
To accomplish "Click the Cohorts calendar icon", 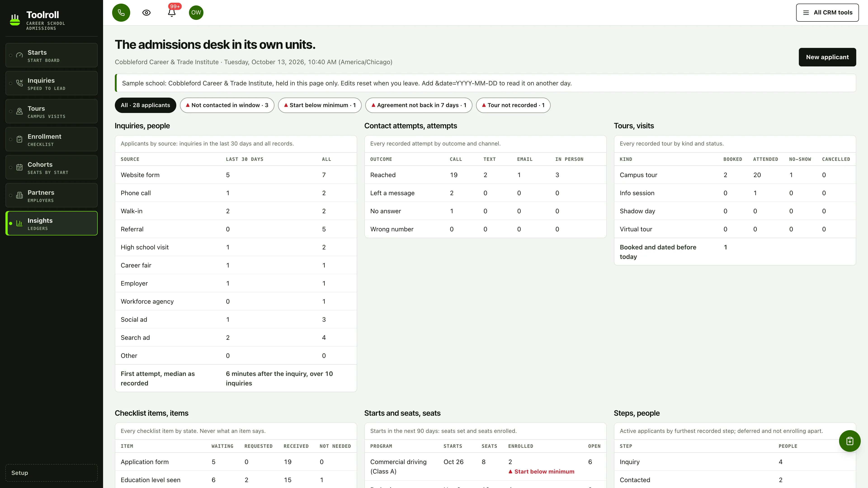I will [x=19, y=167].
